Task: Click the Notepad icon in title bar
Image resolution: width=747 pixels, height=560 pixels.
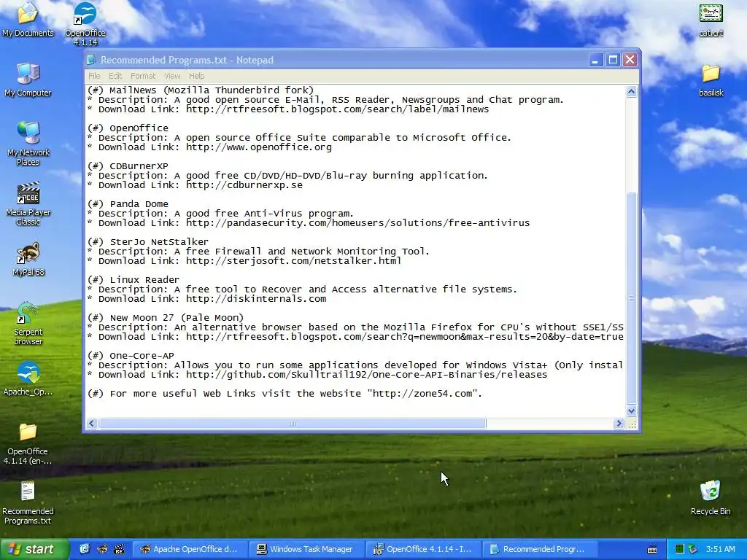Action: click(91, 60)
